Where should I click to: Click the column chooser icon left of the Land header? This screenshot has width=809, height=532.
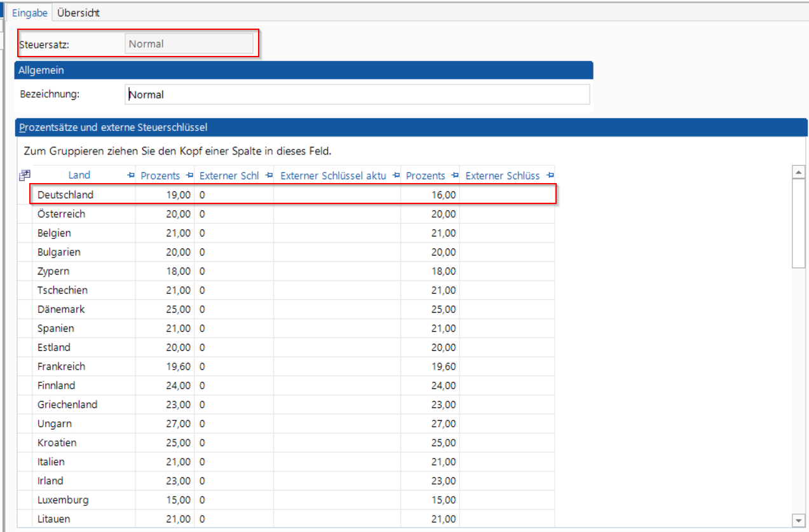(25, 175)
